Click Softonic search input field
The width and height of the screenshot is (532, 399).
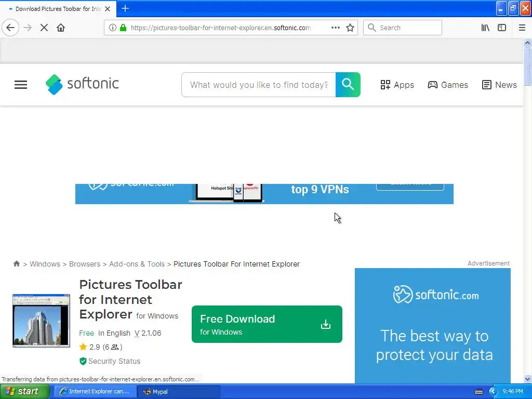259,85
